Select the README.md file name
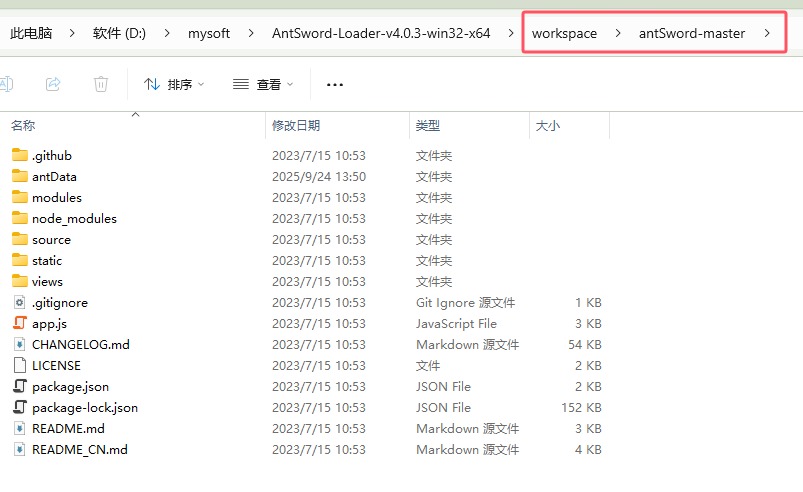The width and height of the screenshot is (803, 492). [x=68, y=429]
